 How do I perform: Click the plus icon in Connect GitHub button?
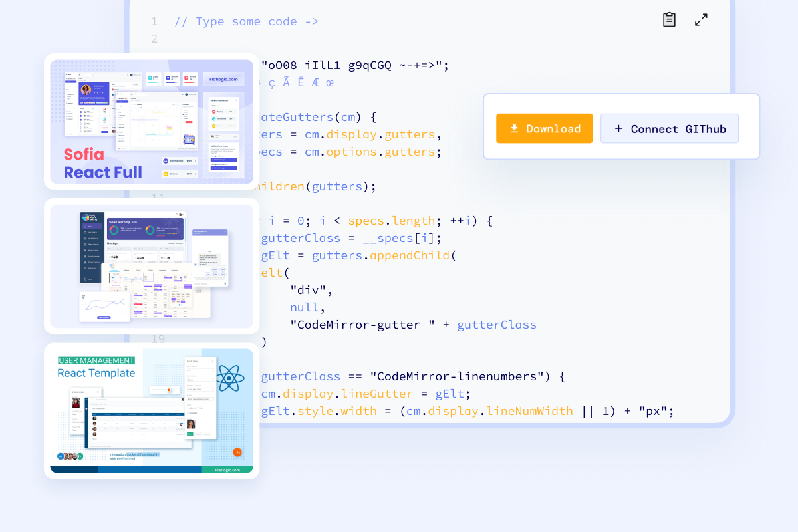[618, 128]
